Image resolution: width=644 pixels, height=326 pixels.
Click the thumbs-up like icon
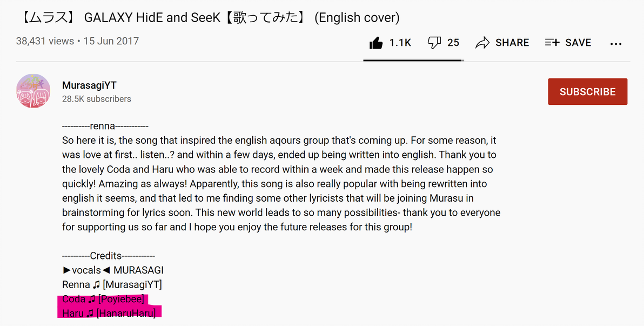pos(376,43)
